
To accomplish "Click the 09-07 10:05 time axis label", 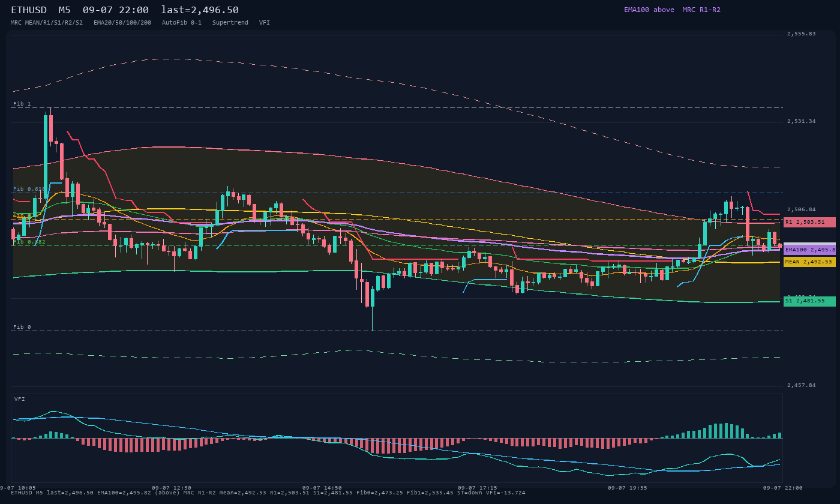I will pos(18,488).
